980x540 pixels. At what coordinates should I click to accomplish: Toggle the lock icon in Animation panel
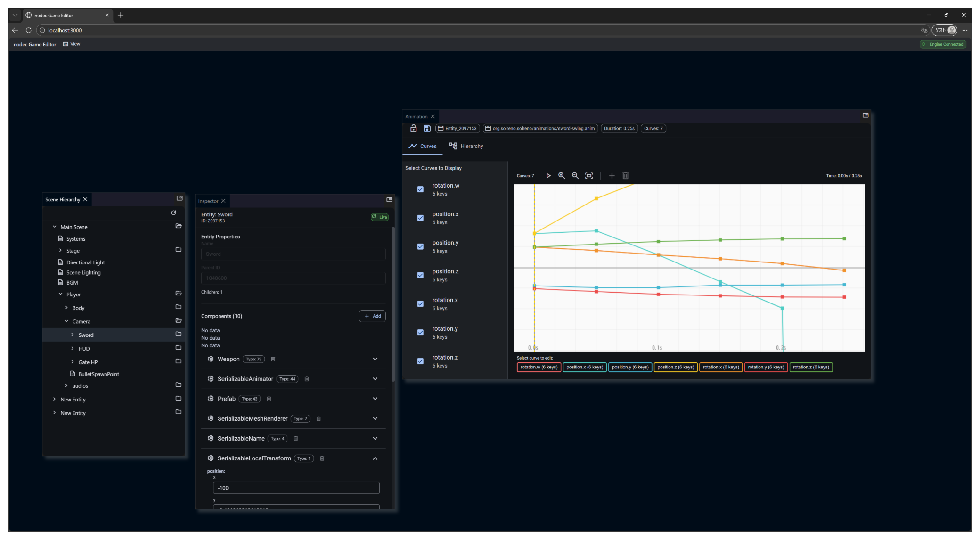tap(413, 129)
